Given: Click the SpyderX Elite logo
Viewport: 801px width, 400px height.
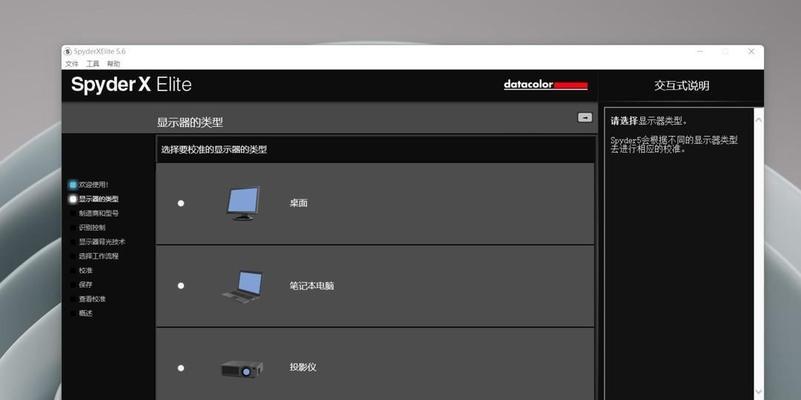Looking at the screenshot, I should point(131,84).
